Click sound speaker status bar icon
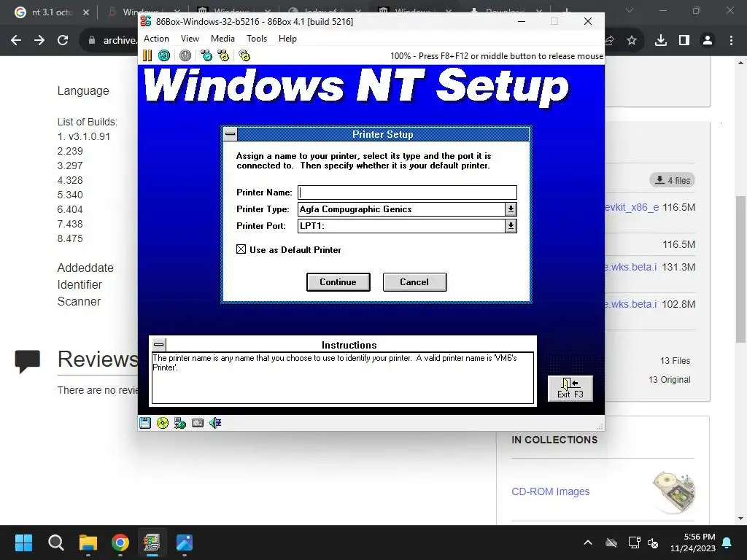 pyautogui.click(x=215, y=423)
